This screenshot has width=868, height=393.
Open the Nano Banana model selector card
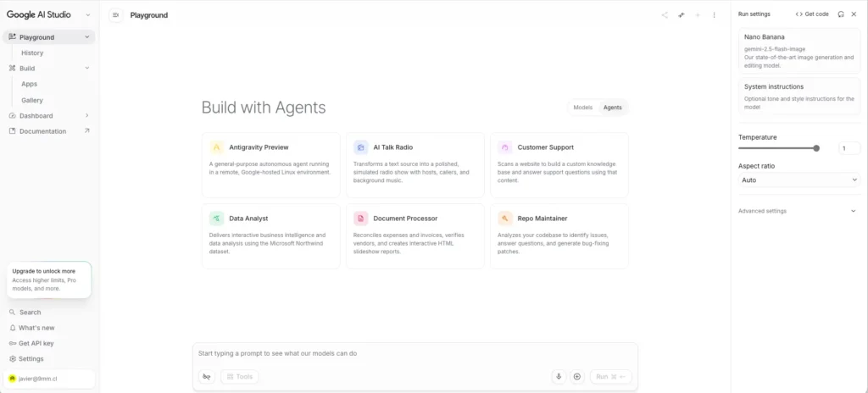pos(798,51)
